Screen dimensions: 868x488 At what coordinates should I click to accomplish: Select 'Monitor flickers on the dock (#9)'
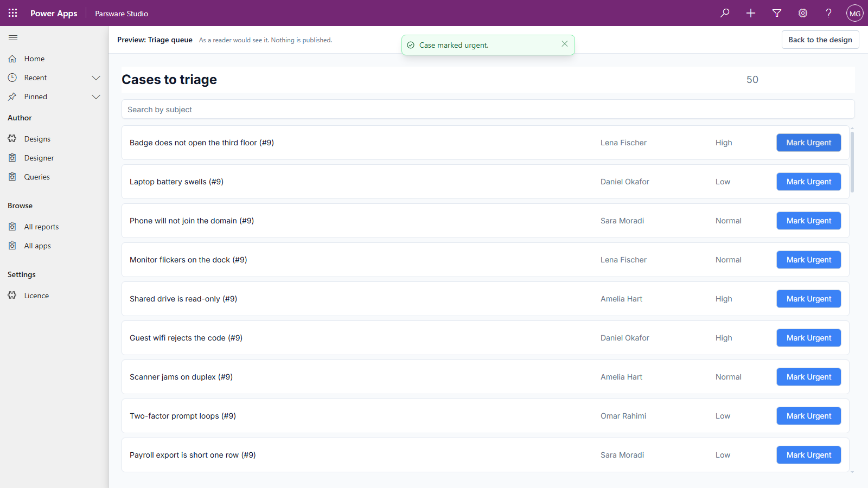pyautogui.click(x=188, y=260)
